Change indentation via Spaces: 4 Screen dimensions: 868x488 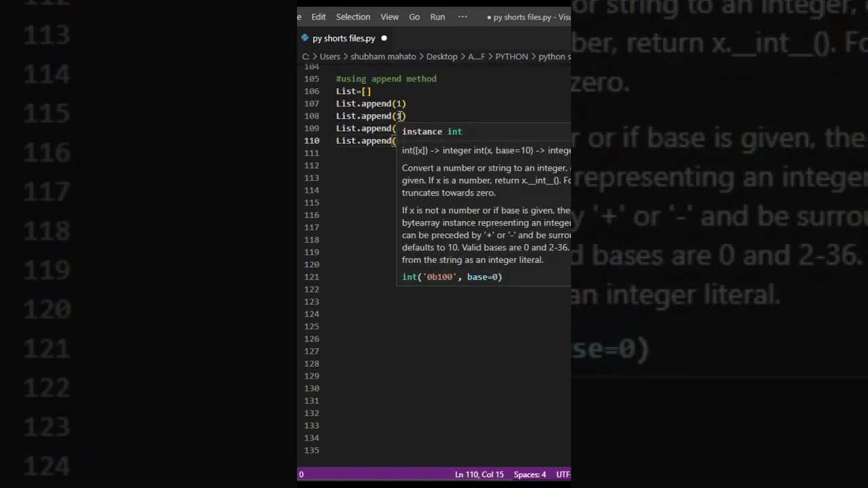point(530,474)
